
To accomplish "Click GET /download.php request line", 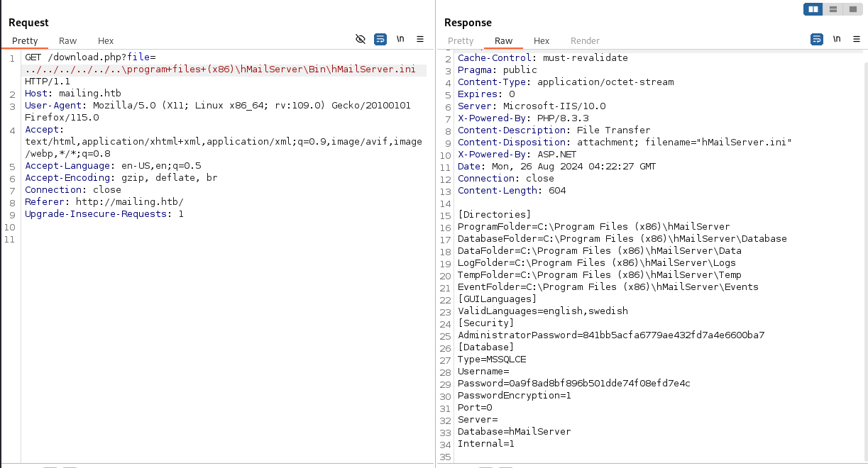I will (90, 57).
